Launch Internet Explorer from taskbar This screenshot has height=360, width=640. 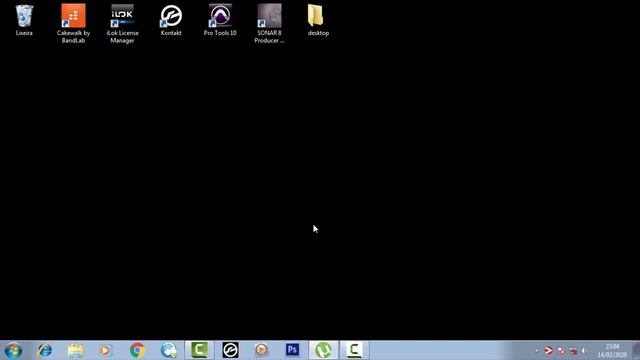44,350
